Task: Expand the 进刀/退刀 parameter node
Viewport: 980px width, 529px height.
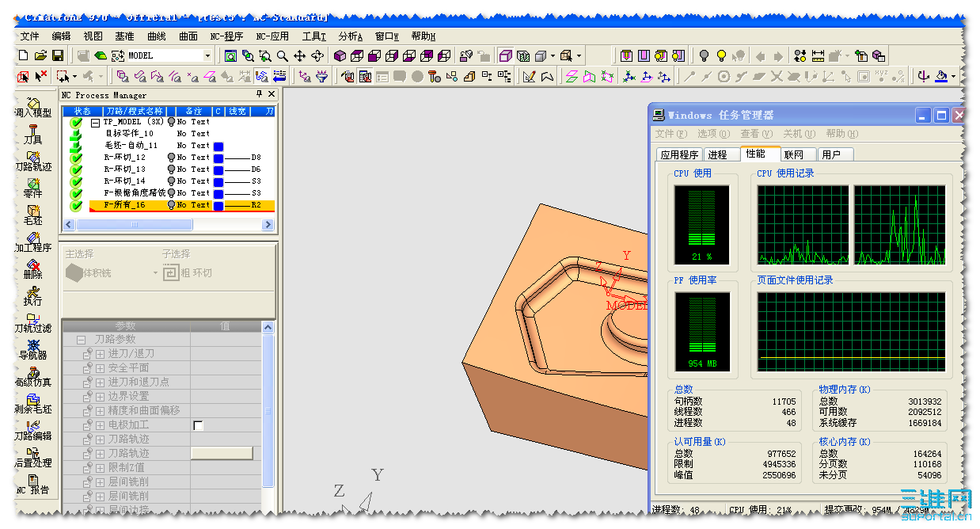Action: coord(101,353)
